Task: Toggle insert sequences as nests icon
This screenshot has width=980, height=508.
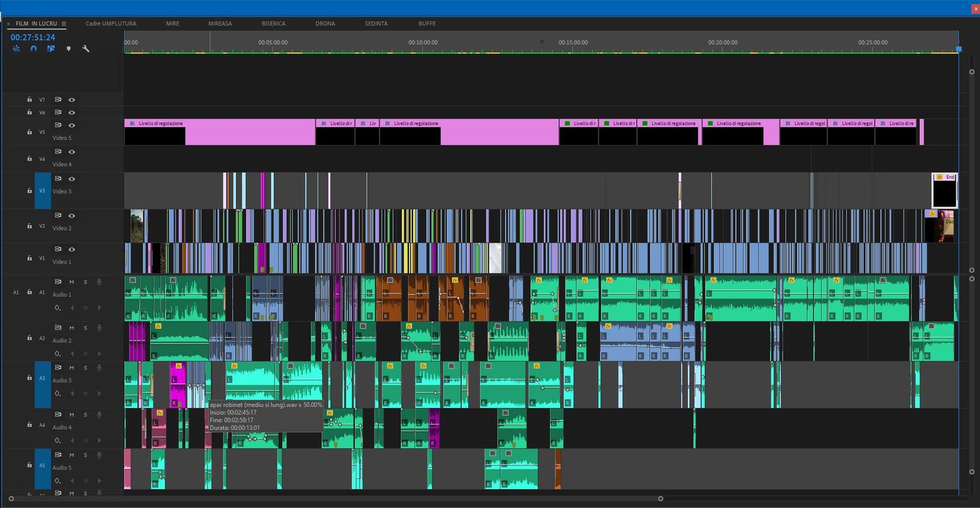Action: pos(16,48)
